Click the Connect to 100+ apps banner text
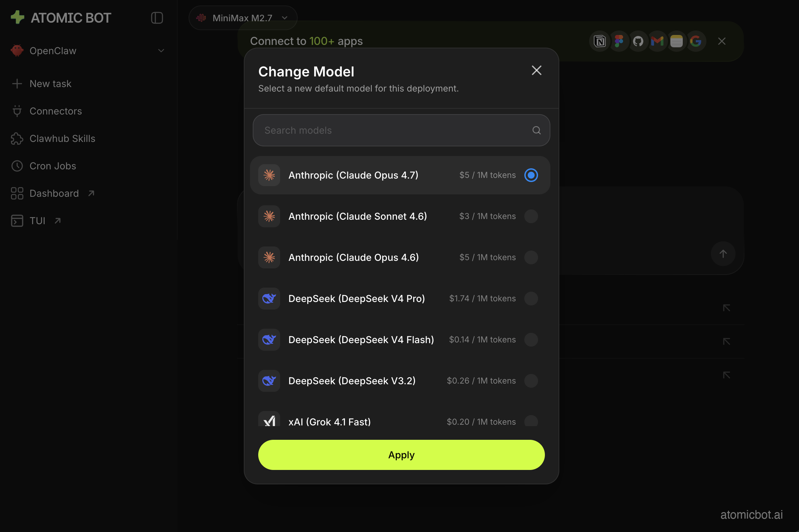 click(x=306, y=41)
